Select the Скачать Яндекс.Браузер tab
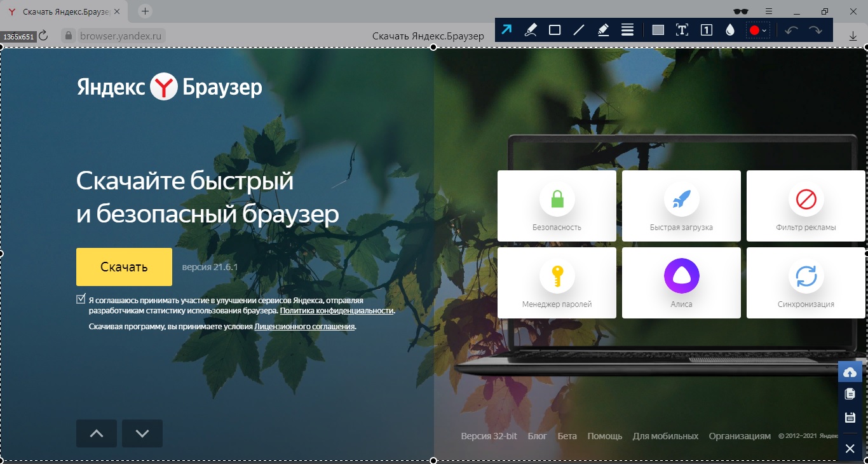Image resolution: width=868 pixels, height=464 pixels. pos(64,11)
